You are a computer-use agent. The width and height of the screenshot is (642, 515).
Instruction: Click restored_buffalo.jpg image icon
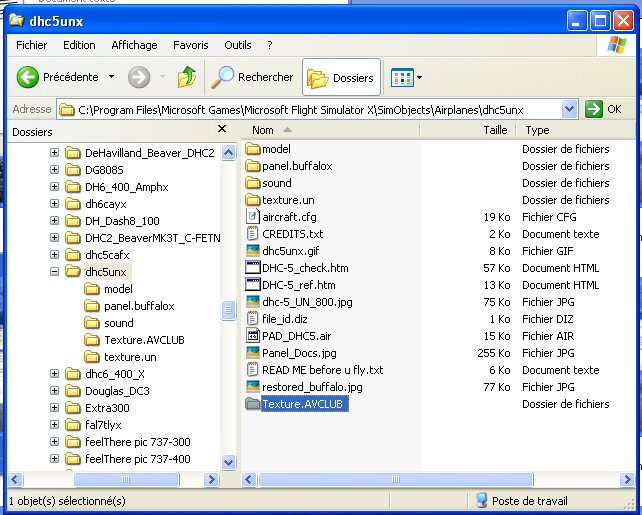253,386
